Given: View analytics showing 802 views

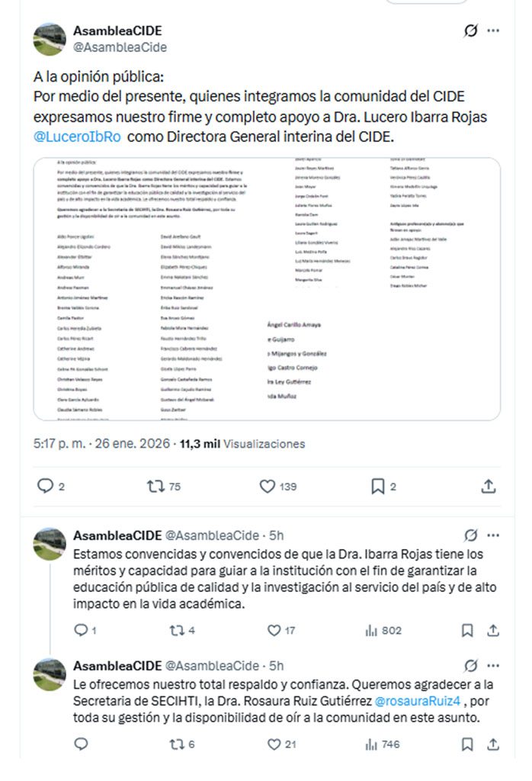Looking at the screenshot, I should click(372, 630).
